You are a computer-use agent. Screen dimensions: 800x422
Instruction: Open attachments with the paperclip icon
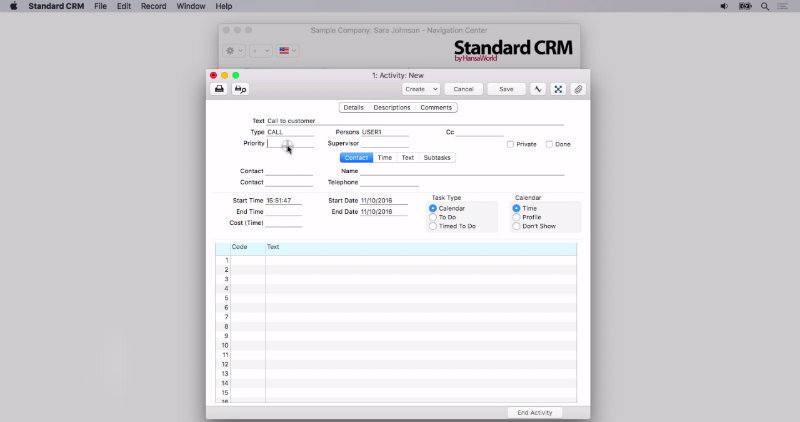[x=578, y=89]
